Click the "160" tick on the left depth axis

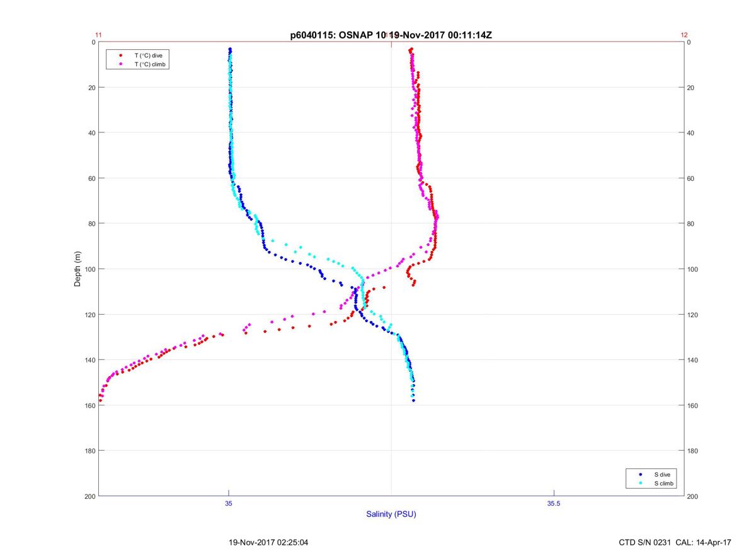tap(91, 405)
